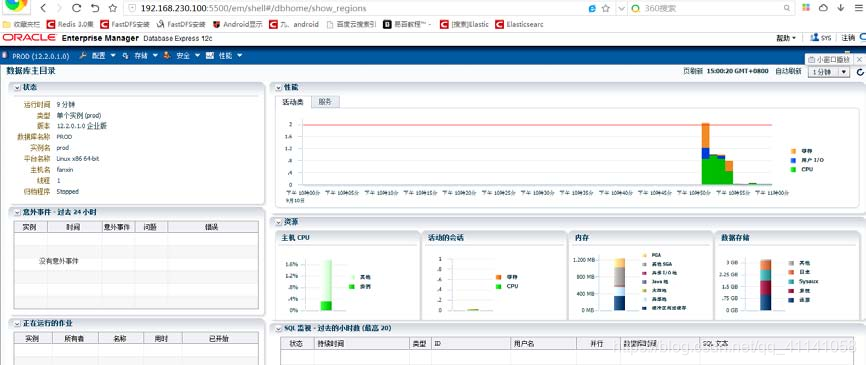Screen dimensions: 866x365
Task: Open the Android显示 bookmark
Action: point(237,24)
